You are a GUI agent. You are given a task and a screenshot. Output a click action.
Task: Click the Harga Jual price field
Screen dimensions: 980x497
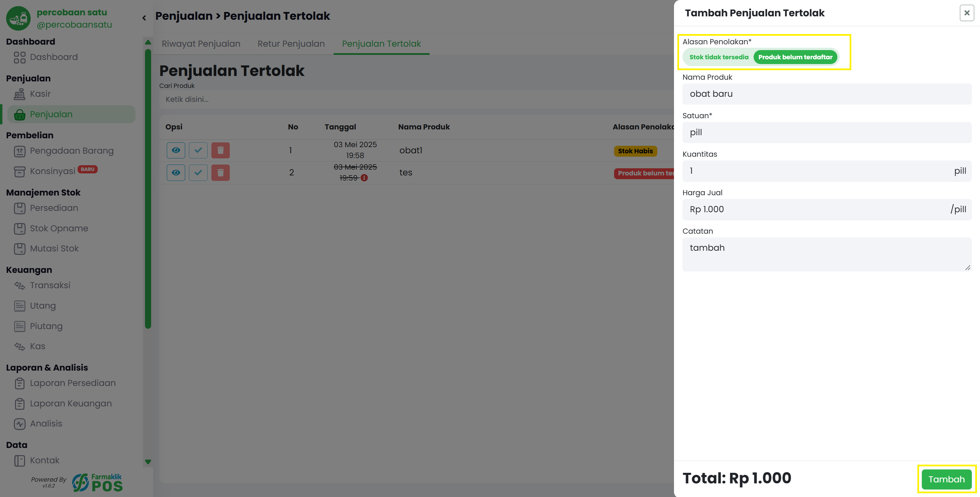pos(827,209)
